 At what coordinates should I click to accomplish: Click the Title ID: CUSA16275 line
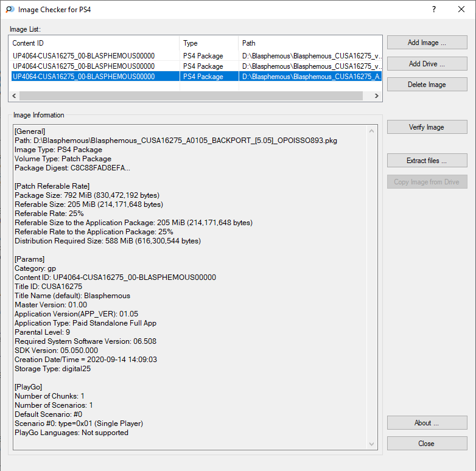click(x=48, y=287)
